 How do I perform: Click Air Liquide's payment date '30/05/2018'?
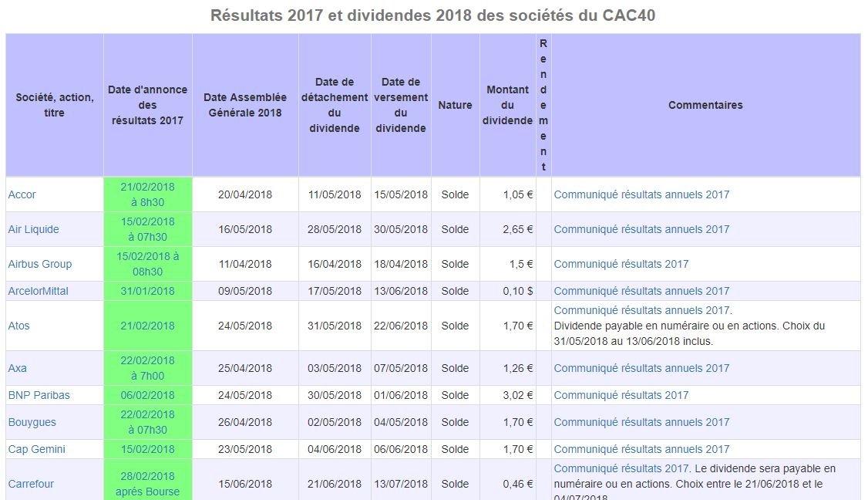[401, 229]
